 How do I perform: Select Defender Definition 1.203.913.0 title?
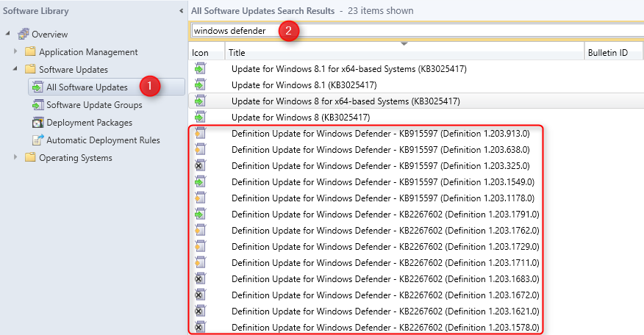pos(381,134)
